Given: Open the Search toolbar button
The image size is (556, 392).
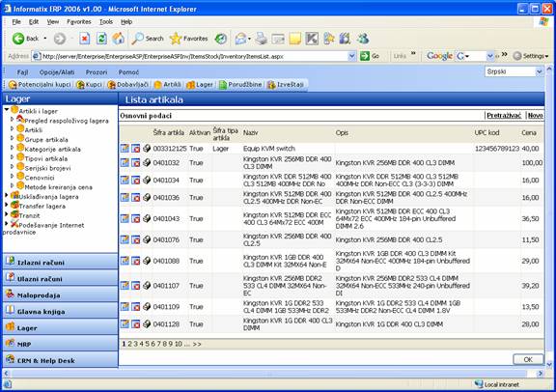Looking at the screenshot, I should click(x=148, y=39).
